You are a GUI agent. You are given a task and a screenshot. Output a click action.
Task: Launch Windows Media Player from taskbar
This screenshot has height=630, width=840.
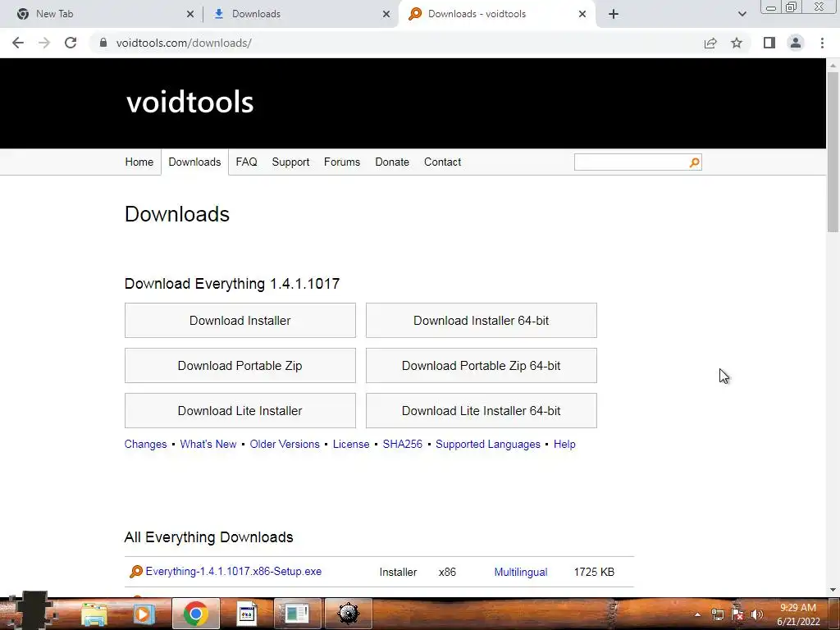143,614
